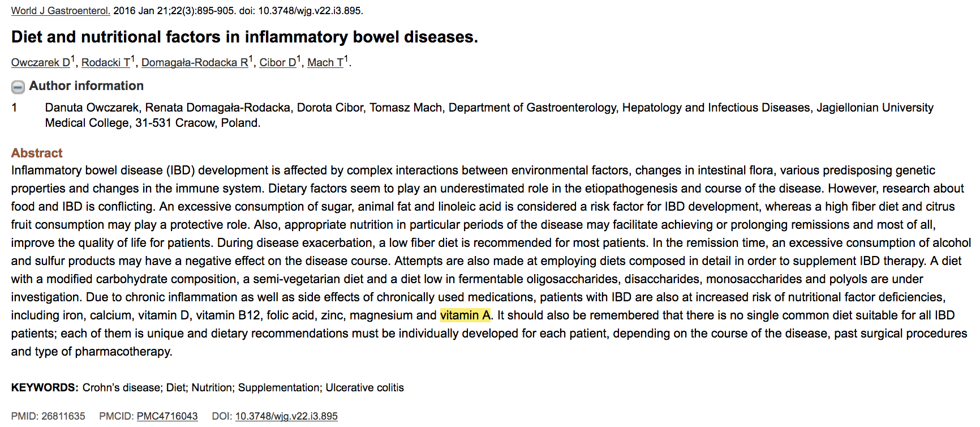
Task: Click the Crohn's disease keyword
Action: 121,388
